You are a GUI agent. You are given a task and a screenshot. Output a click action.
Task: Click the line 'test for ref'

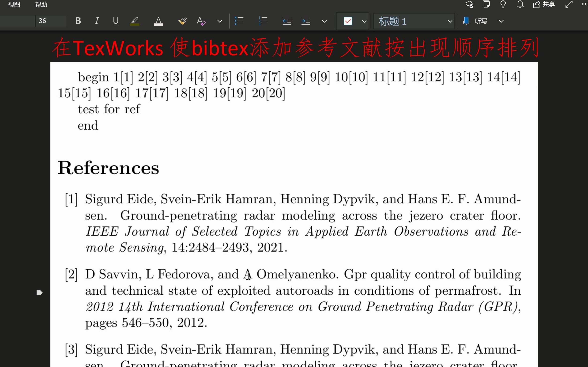[109, 109]
